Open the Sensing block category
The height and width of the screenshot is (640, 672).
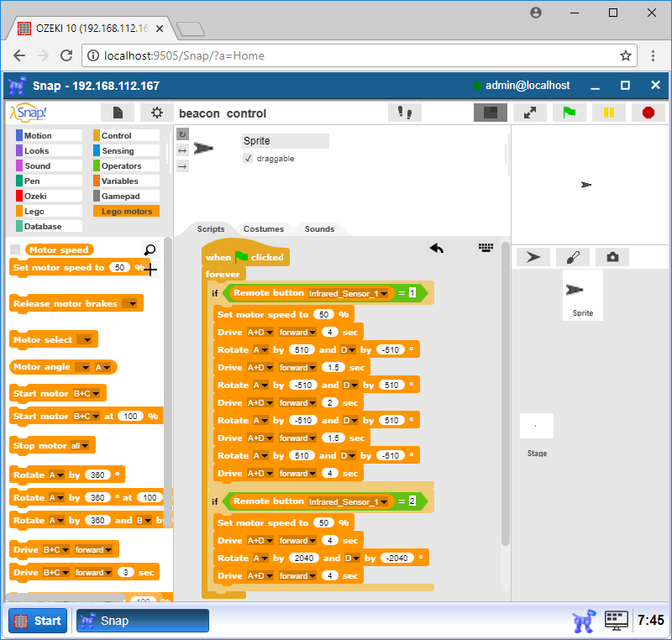pos(126,151)
